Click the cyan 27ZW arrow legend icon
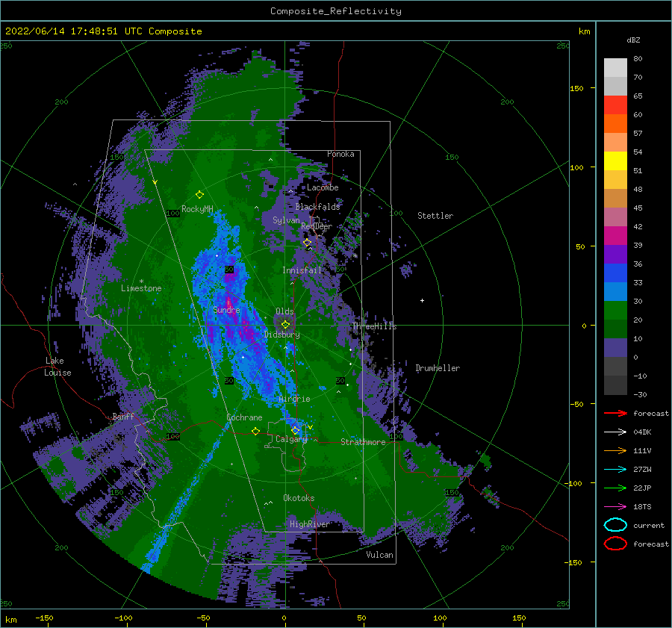Viewport: 672px width, 628px height. tap(615, 470)
